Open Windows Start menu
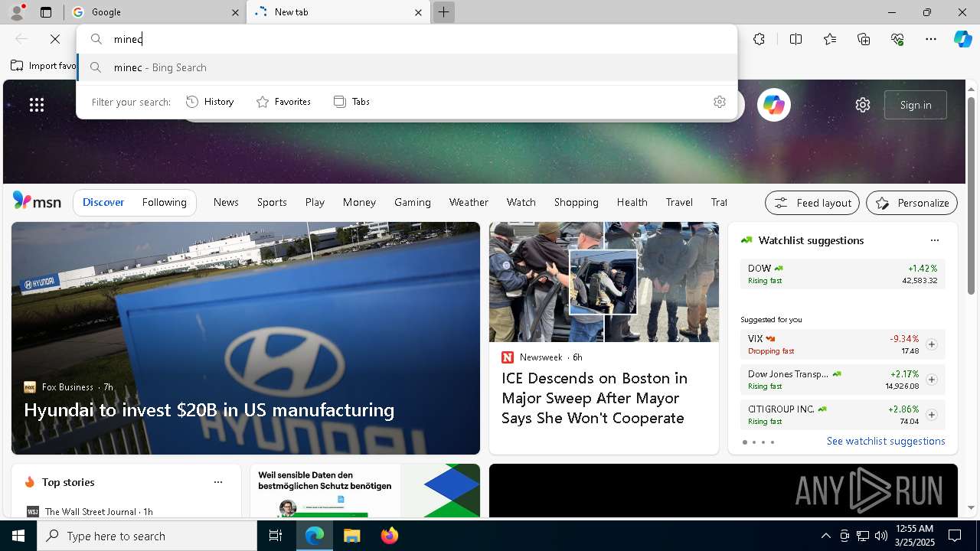Image resolution: width=980 pixels, height=551 pixels. (x=18, y=536)
